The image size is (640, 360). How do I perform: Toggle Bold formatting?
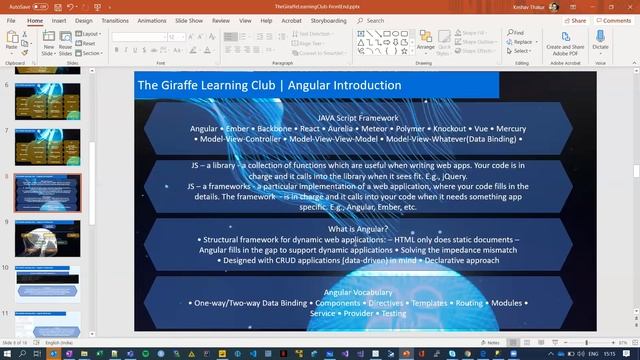click(x=116, y=50)
